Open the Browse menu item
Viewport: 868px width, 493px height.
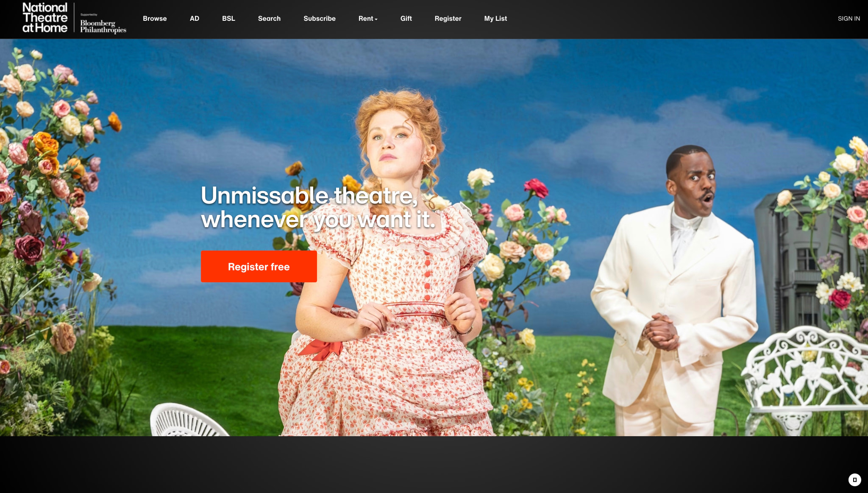[x=155, y=19]
